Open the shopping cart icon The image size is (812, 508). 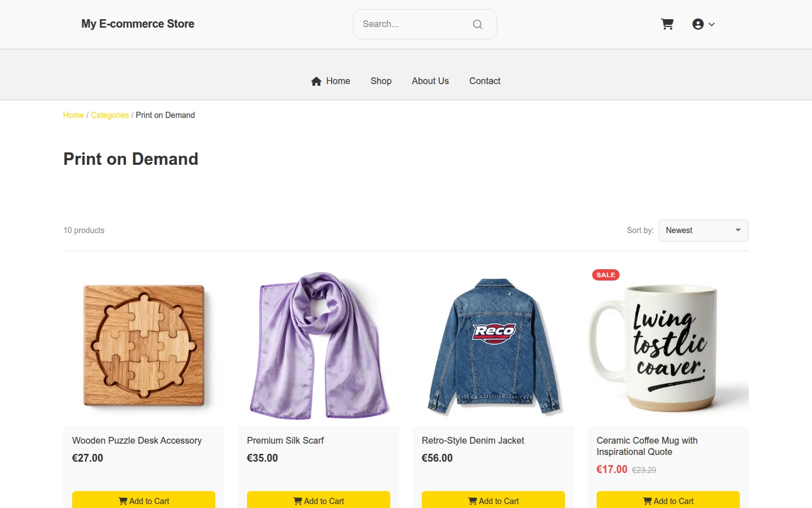coord(667,24)
